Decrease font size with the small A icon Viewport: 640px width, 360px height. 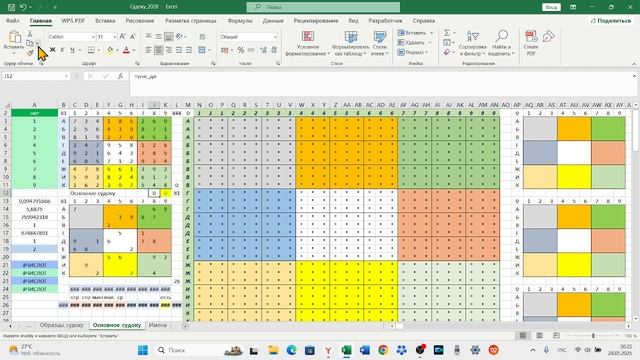[x=132, y=37]
